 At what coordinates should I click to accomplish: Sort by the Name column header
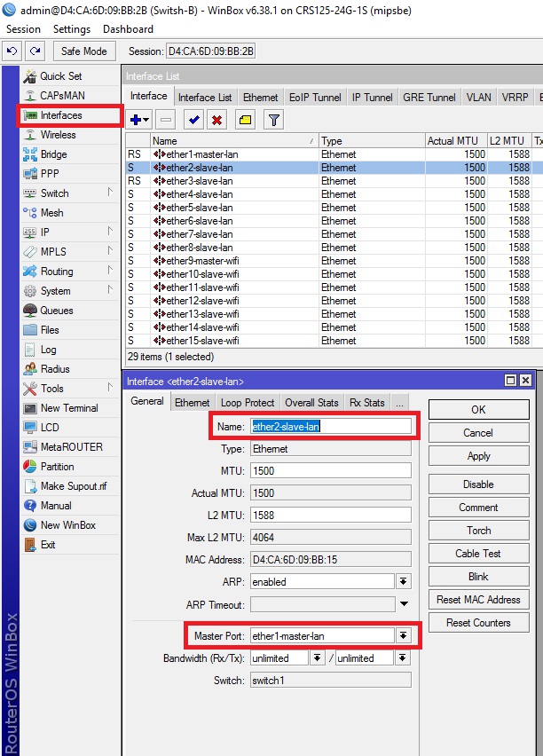pyautogui.click(x=234, y=141)
